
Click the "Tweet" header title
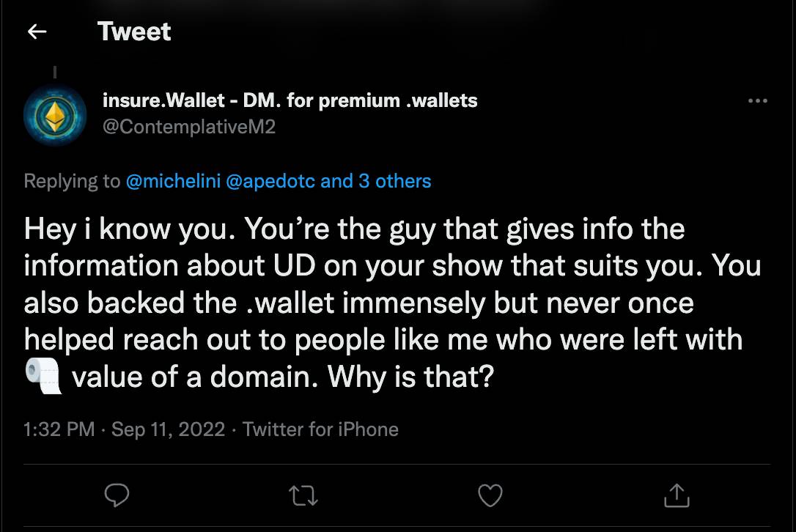pyautogui.click(x=134, y=32)
